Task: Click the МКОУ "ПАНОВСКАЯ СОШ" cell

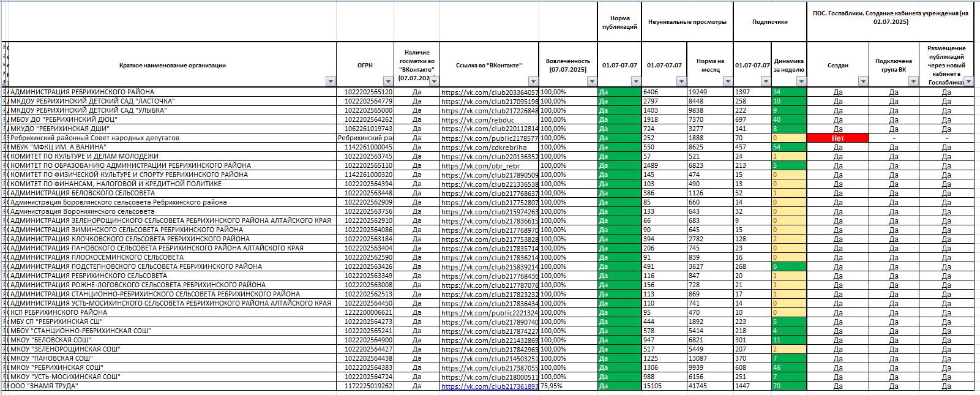Action: (x=173, y=359)
